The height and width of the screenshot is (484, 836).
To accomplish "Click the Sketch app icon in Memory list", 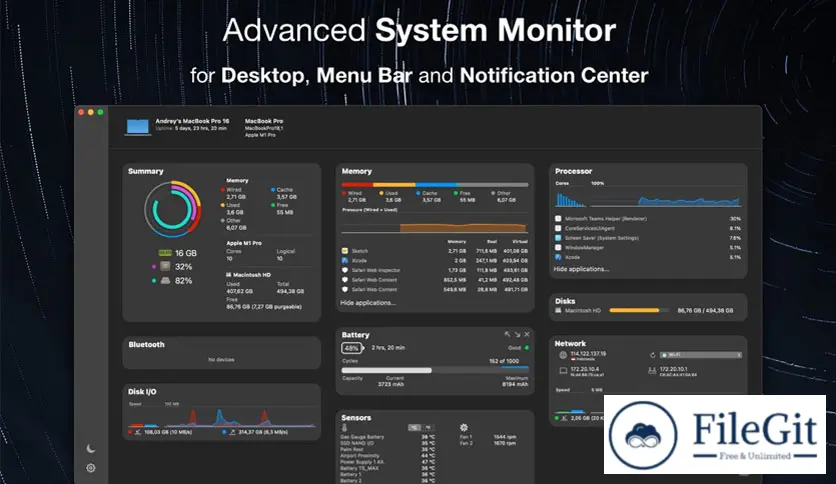I will [344, 251].
